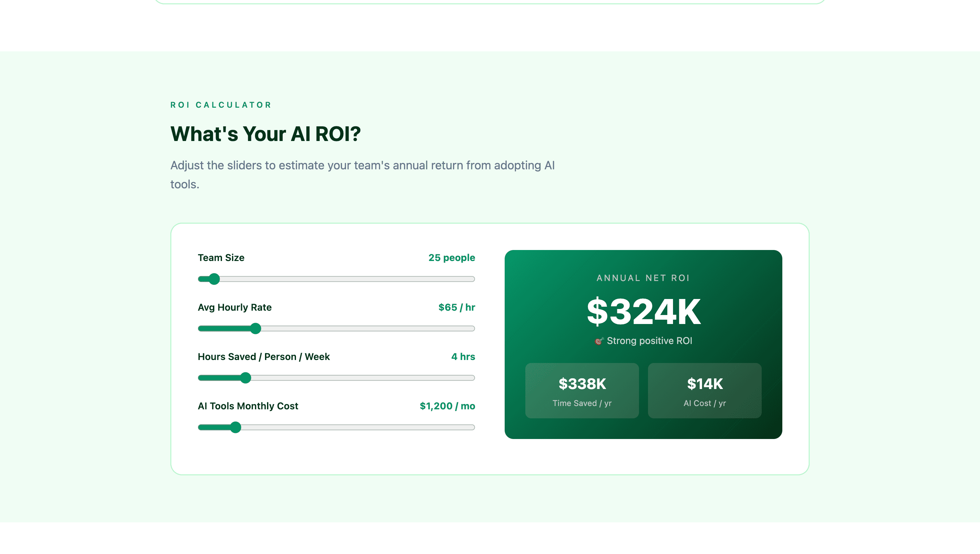Click the "What's Your AI ROI?" heading

click(266, 134)
